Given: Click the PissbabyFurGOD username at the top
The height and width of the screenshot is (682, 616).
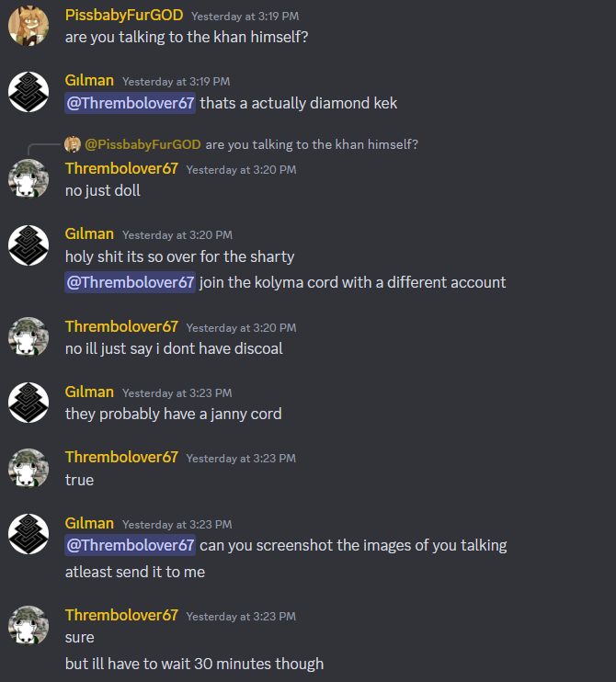Looking at the screenshot, I should [x=124, y=16].
